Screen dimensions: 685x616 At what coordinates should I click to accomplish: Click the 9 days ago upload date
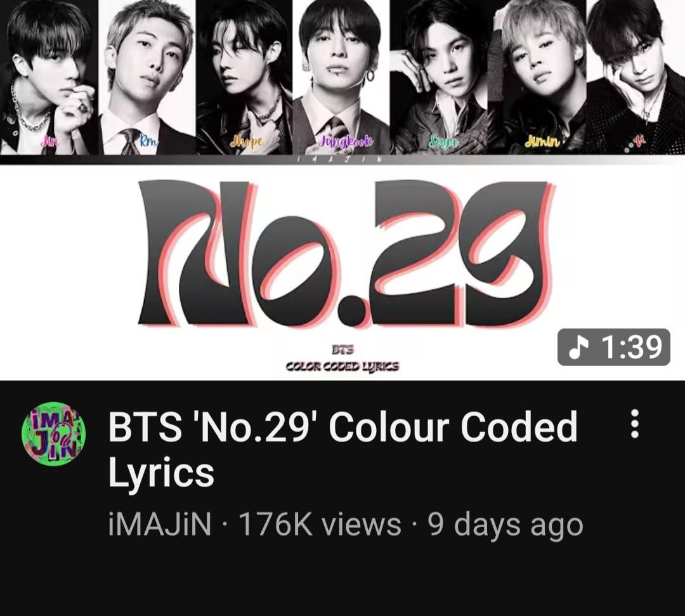pos(506,525)
